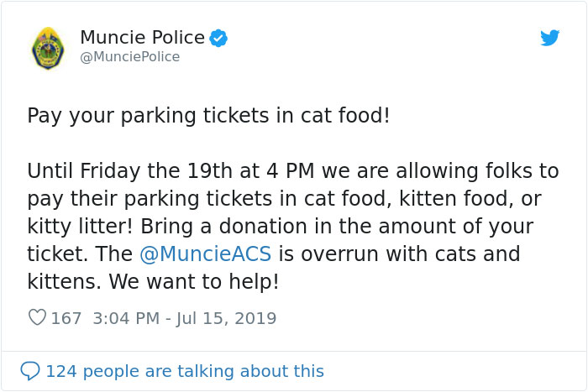
Task: Like the tweet with the heart icon
Action: click(37, 318)
